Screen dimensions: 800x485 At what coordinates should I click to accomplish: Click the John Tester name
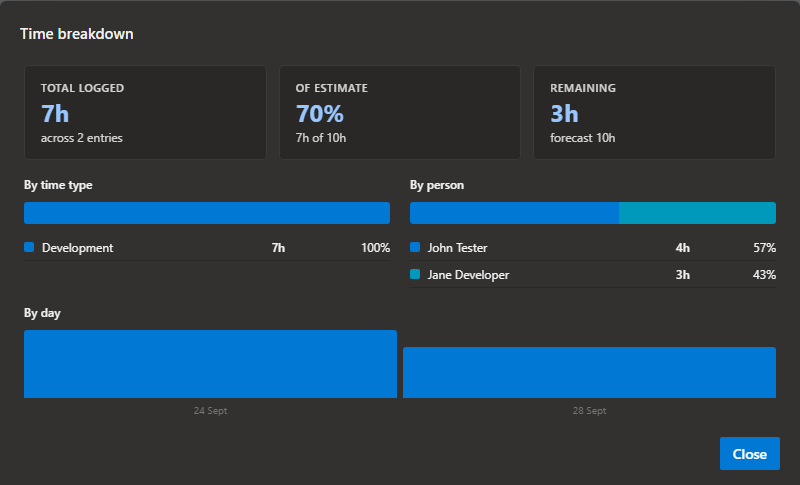457,248
